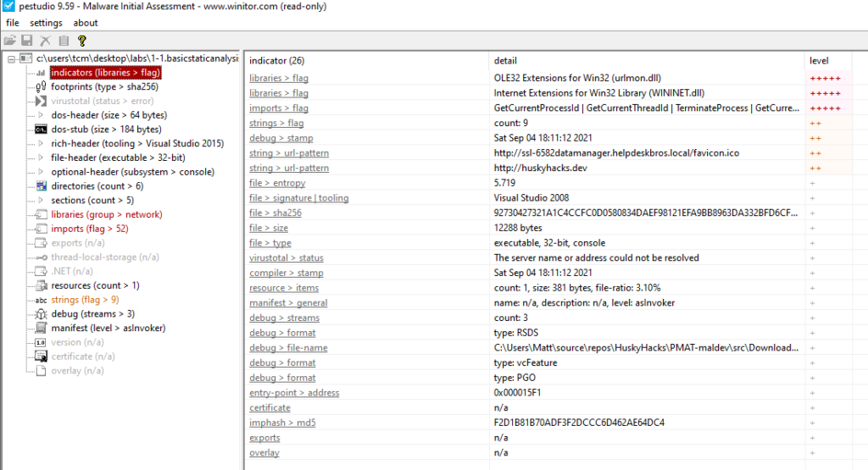This screenshot has width=868, height=470.
Task: Select strings (flag > 9) item
Action: (x=85, y=300)
